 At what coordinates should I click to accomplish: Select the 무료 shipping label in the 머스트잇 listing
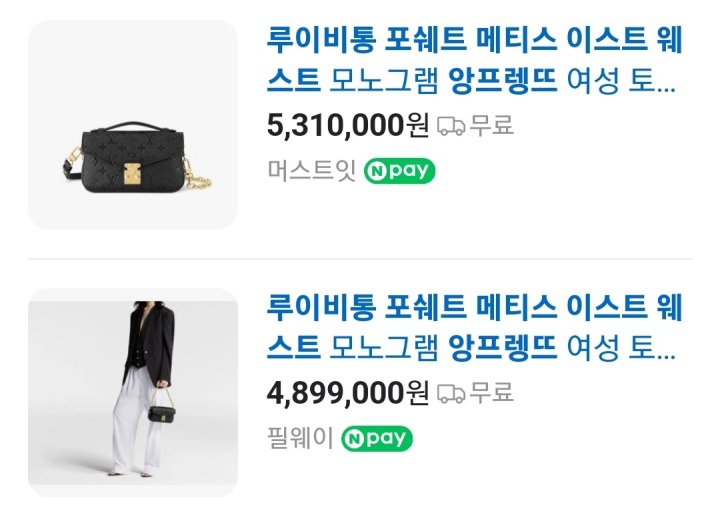(492, 125)
